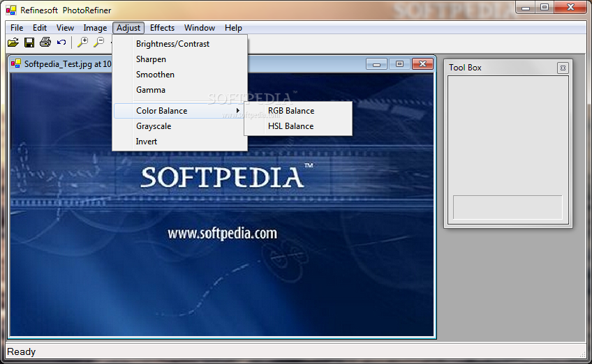Click the Open file folder icon
The image size is (592, 364).
point(13,43)
